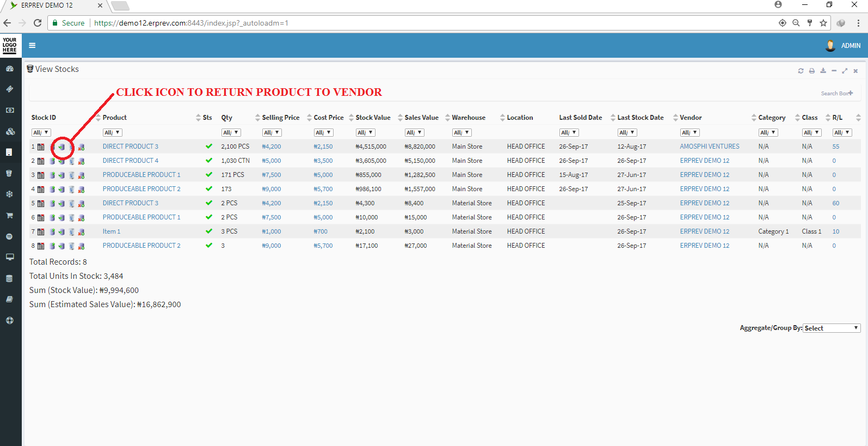The height and width of the screenshot is (446, 868).
Task: Click return-to-vendor icon for stock row 4
Action: point(61,189)
